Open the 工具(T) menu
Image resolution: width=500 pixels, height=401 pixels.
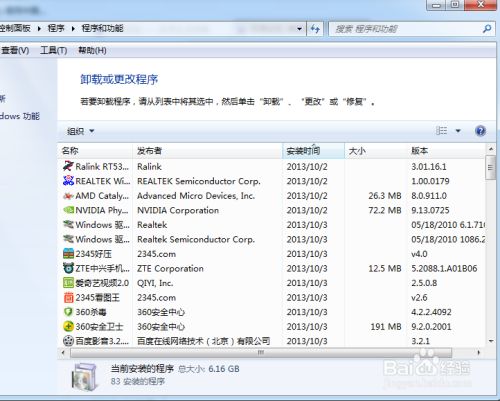click(54, 51)
